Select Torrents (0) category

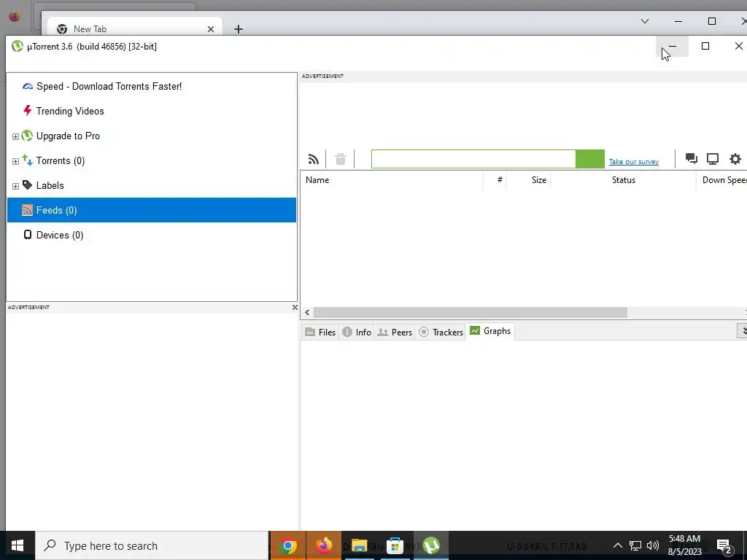pos(152,160)
